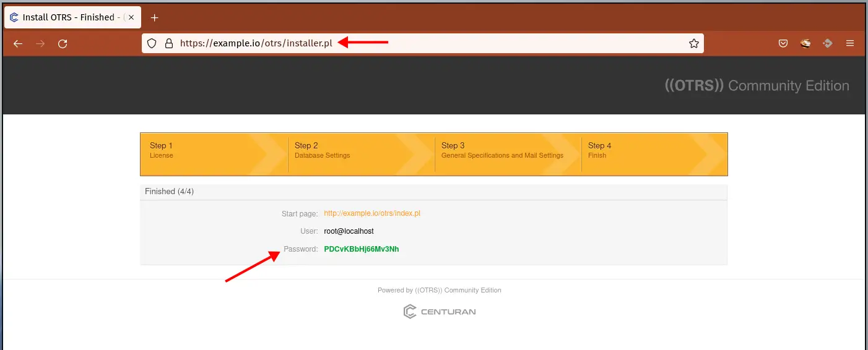
Task: Reload the page with refresh icon
Action: pyautogui.click(x=63, y=44)
